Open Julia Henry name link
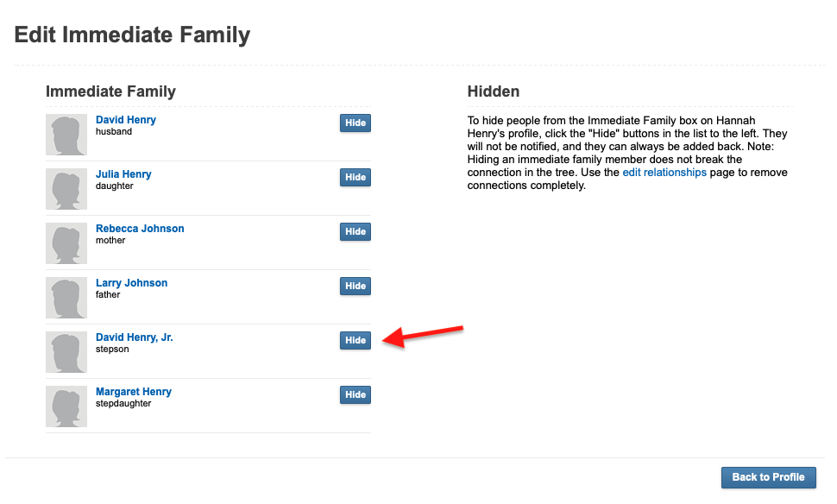Screen dimensions: 837x504 (123, 174)
